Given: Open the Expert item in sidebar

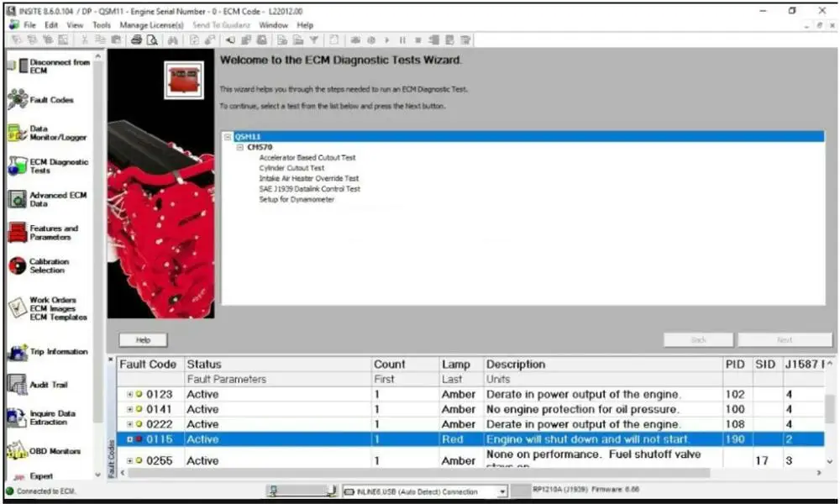Looking at the screenshot, I should coord(34,476).
